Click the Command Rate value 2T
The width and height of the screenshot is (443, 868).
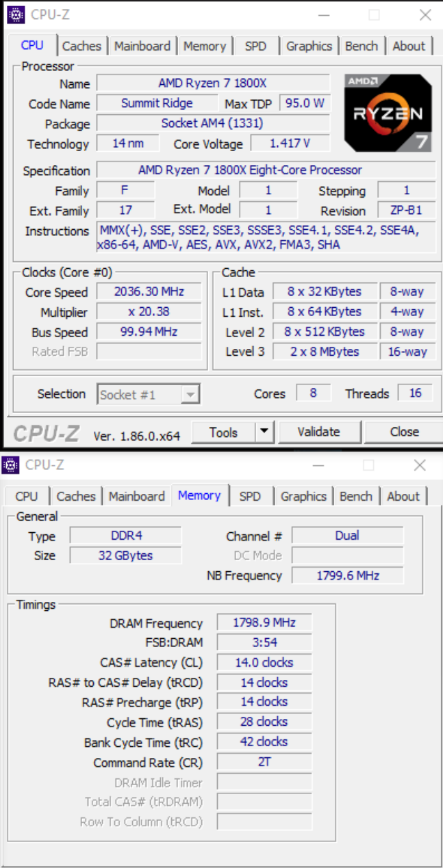coord(264,761)
